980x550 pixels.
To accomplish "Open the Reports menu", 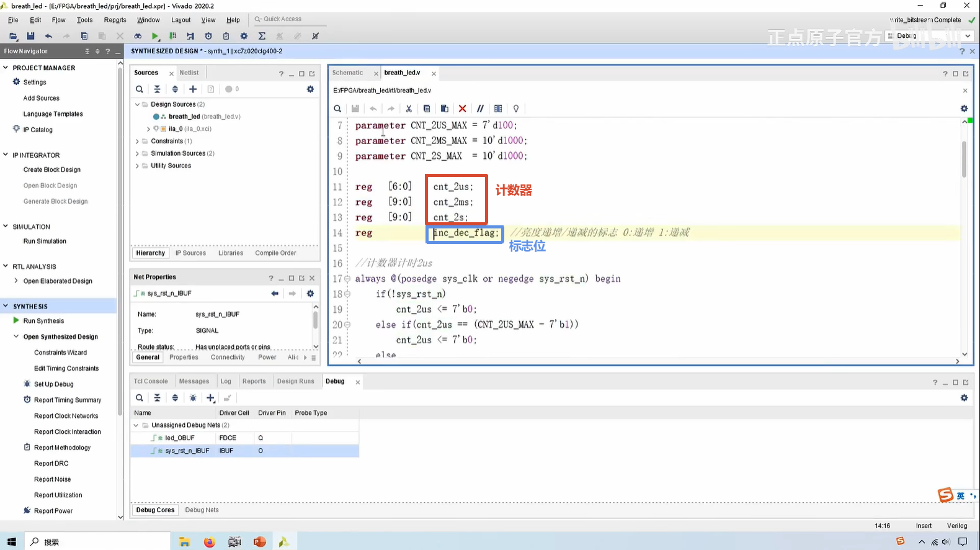I will (x=115, y=20).
